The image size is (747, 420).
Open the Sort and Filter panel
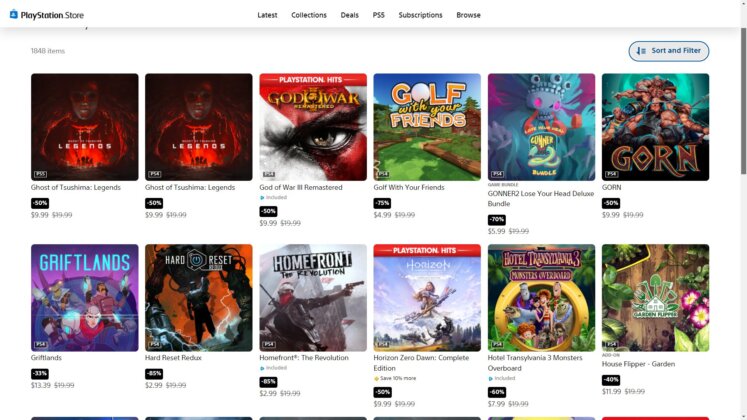point(668,51)
